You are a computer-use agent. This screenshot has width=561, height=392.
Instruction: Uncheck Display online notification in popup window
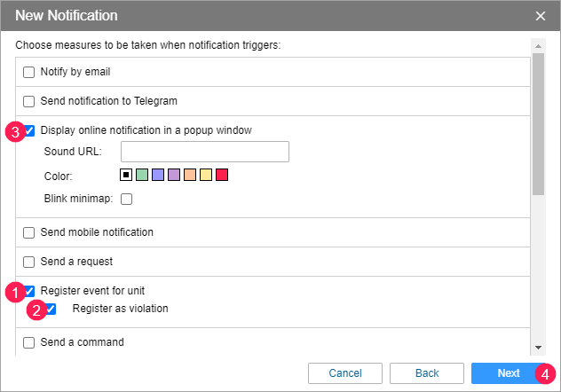point(29,130)
